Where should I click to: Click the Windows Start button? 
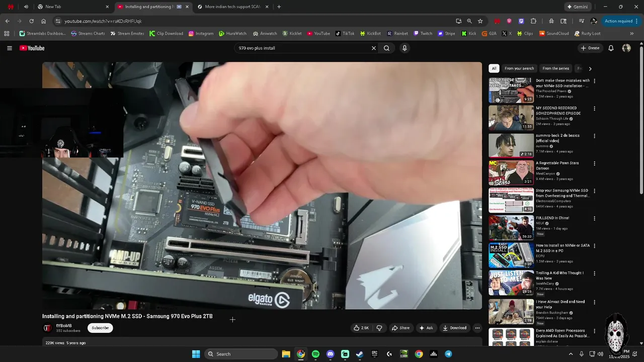pyautogui.click(x=196, y=354)
